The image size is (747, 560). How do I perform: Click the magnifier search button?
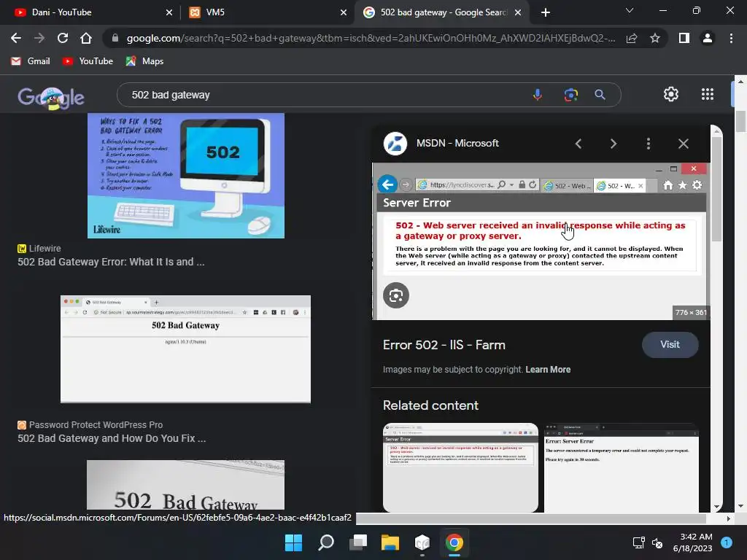(x=600, y=95)
